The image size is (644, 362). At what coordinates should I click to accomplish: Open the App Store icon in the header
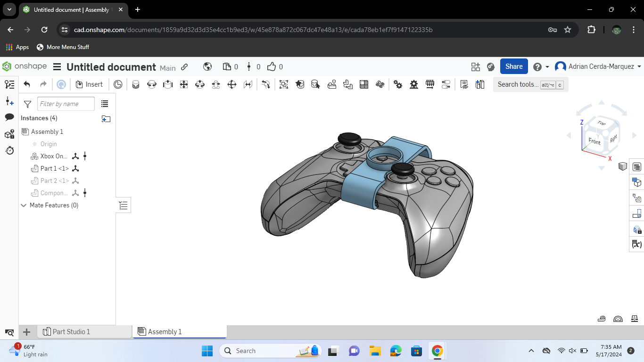[x=475, y=66]
